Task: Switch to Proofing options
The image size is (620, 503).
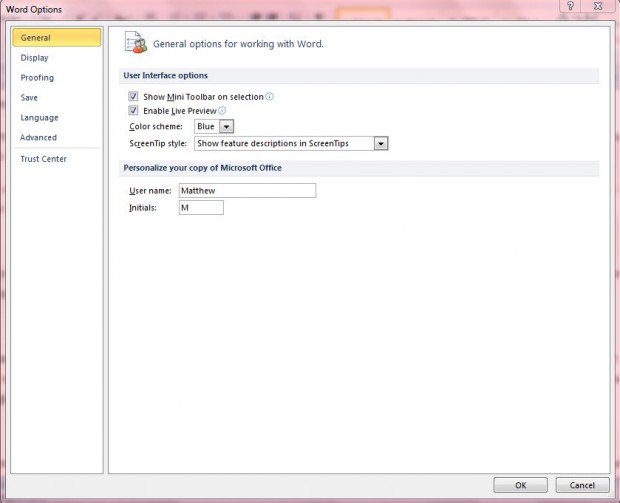Action: (x=37, y=78)
